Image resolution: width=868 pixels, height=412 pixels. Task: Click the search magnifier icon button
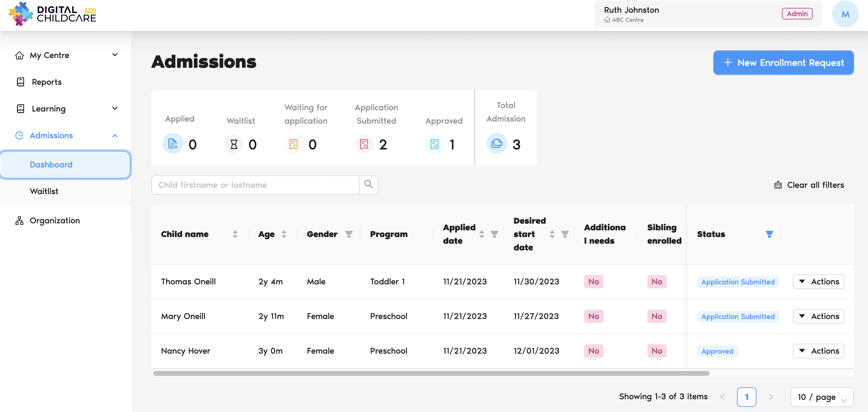(x=368, y=185)
